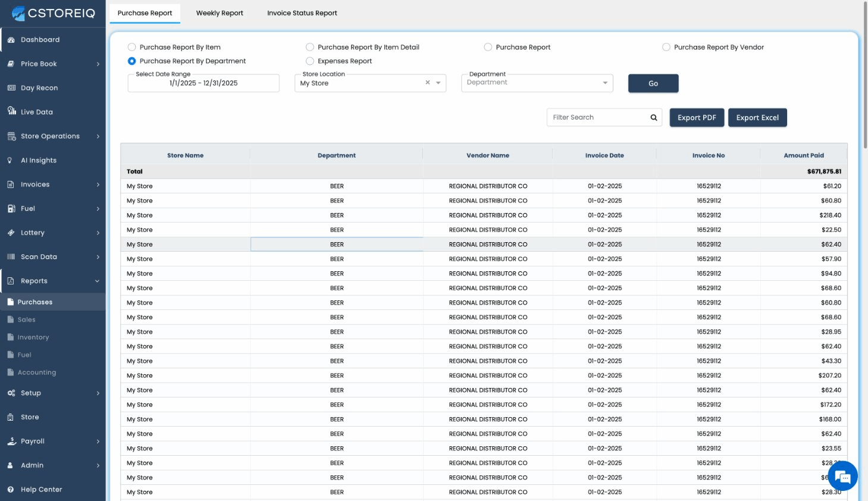Expand the Store Location dropdown arrow
The image size is (868, 501).
tap(438, 83)
